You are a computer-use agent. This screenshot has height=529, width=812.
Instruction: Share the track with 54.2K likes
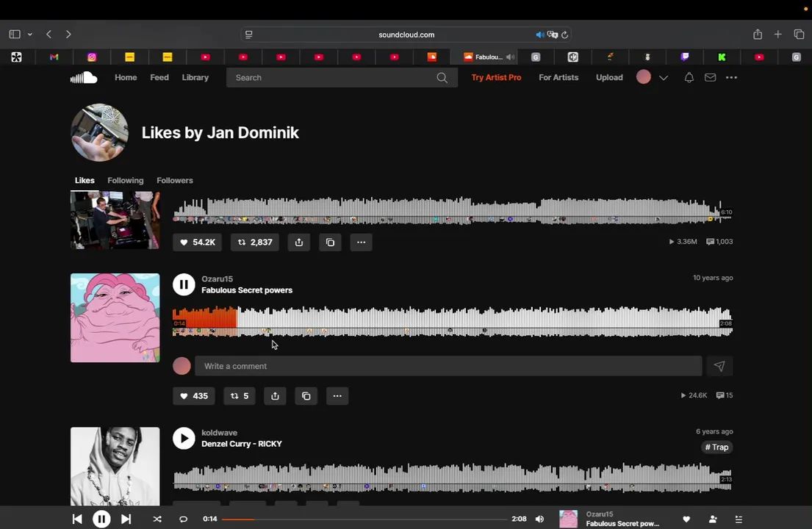(x=299, y=242)
